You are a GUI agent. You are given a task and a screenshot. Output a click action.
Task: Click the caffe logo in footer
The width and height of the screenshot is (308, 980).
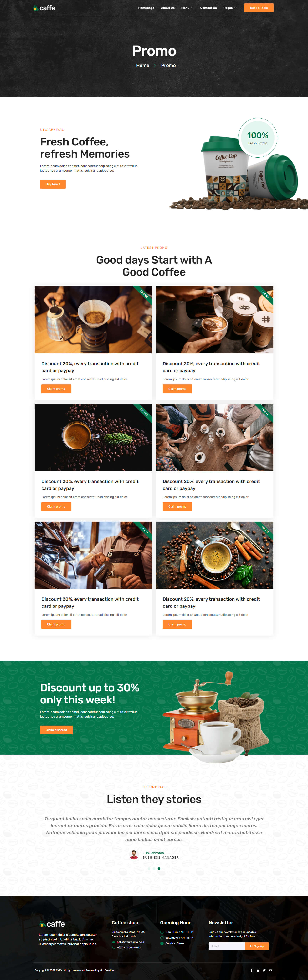(52, 924)
